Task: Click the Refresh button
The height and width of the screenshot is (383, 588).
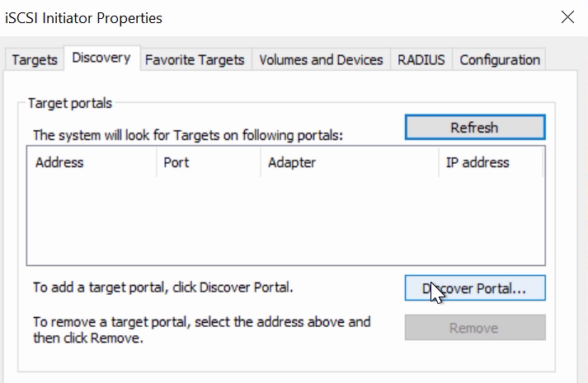Action: click(474, 128)
